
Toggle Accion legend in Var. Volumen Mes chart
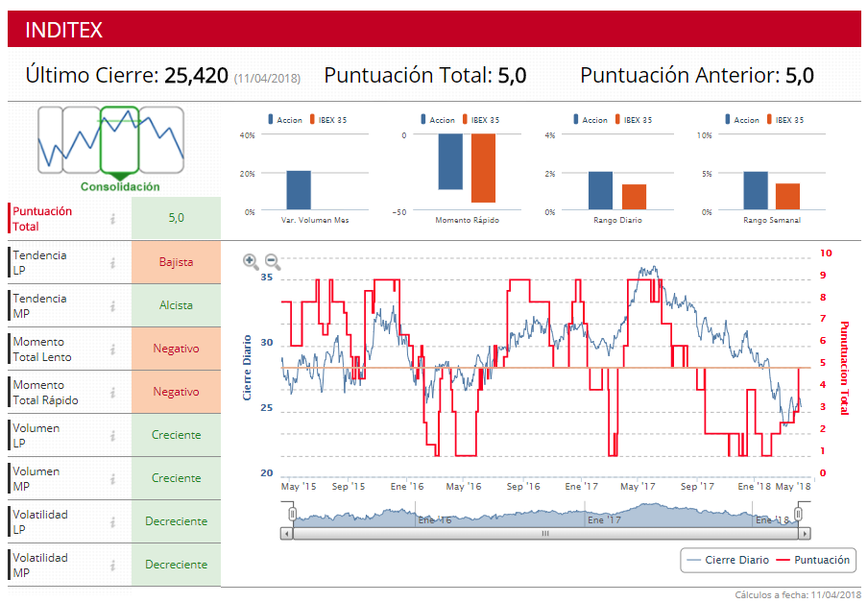coord(285,120)
